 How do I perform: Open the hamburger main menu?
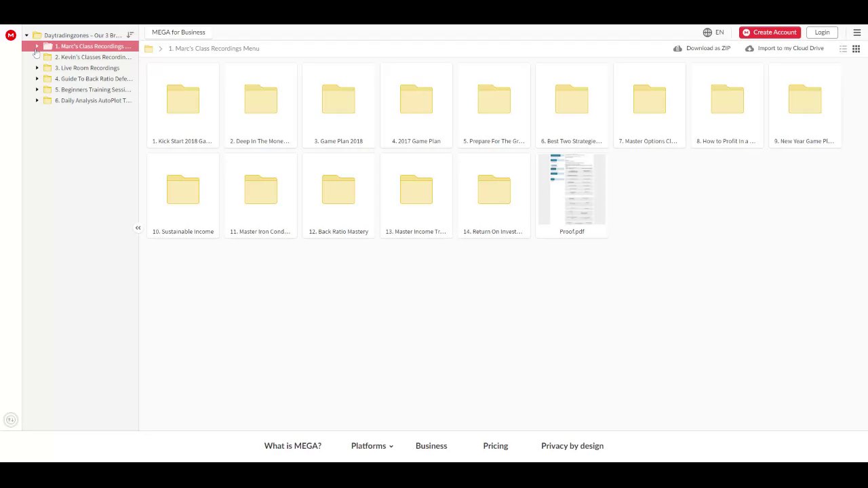(856, 33)
